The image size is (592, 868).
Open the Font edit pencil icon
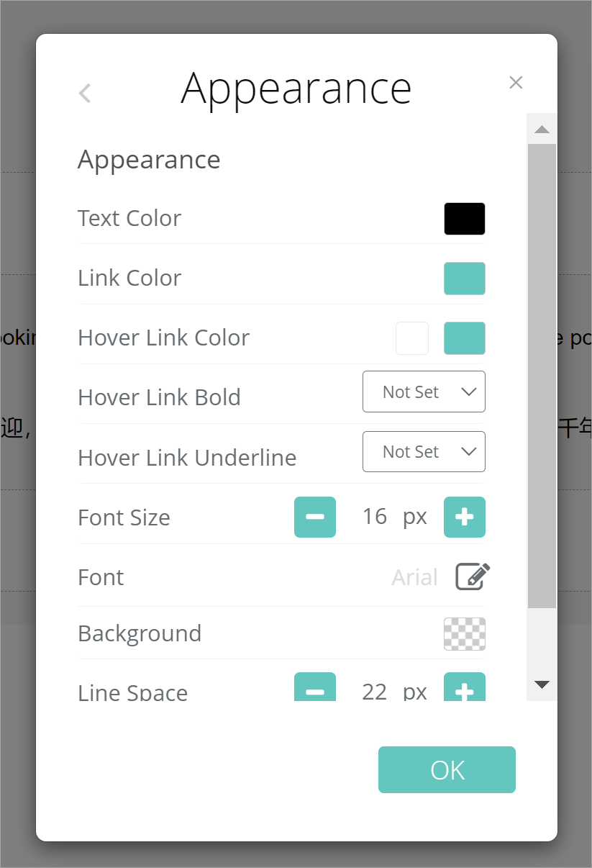pyautogui.click(x=473, y=577)
